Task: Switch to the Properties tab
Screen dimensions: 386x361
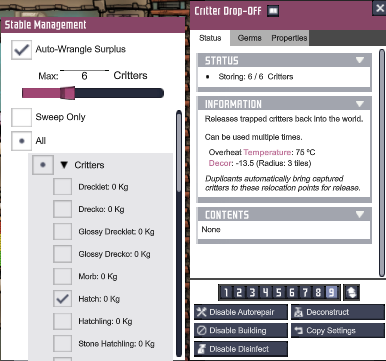Action: point(289,38)
